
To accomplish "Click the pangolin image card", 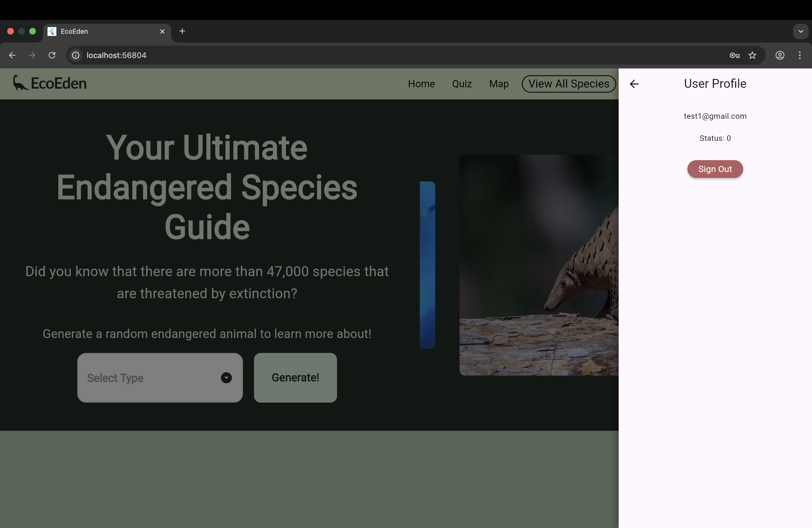I will coord(539,265).
